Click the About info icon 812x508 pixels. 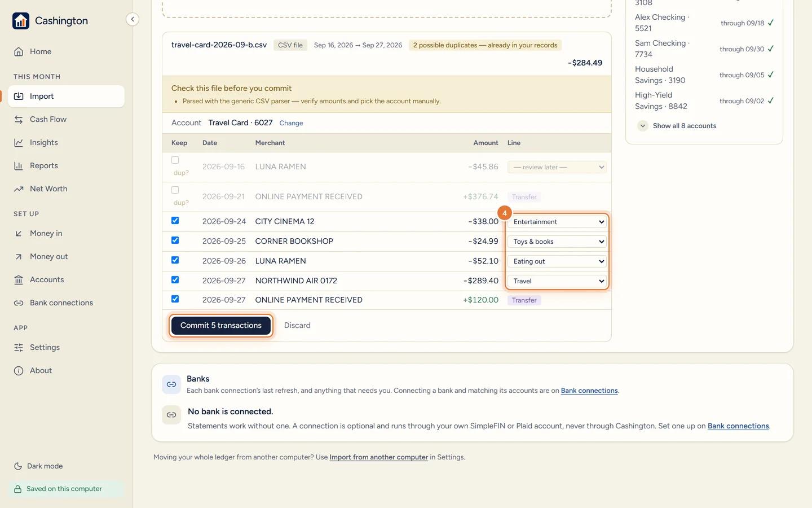click(x=19, y=370)
